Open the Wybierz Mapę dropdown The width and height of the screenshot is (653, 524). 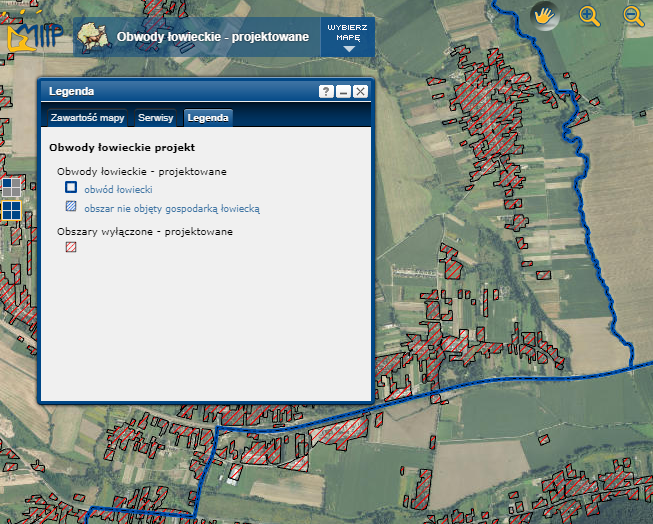tap(348, 37)
